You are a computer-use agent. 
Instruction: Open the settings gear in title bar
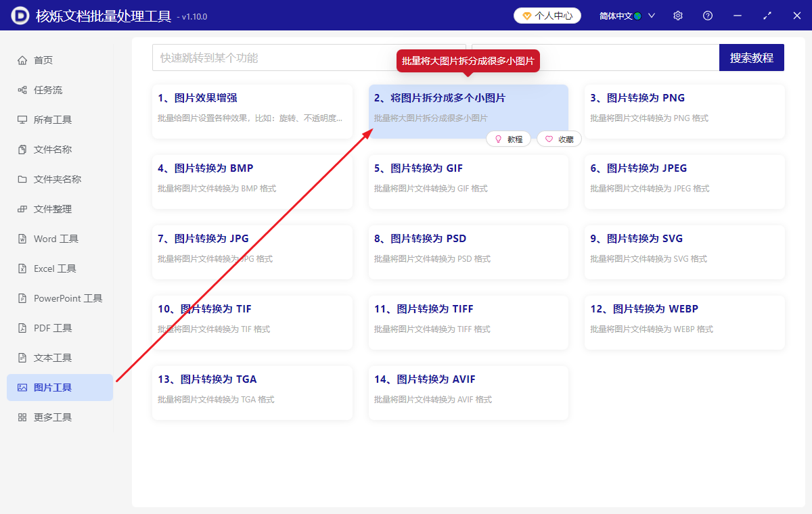click(x=677, y=15)
